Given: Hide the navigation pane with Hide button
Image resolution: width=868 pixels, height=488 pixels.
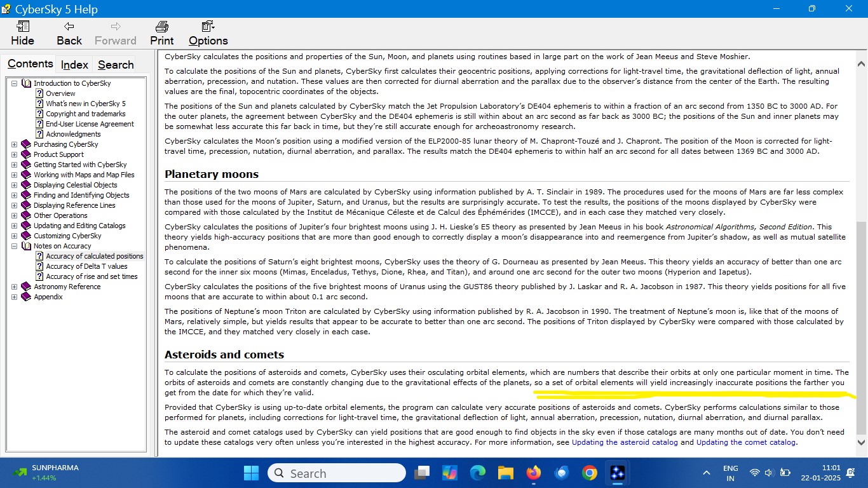Looking at the screenshot, I should [22, 33].
